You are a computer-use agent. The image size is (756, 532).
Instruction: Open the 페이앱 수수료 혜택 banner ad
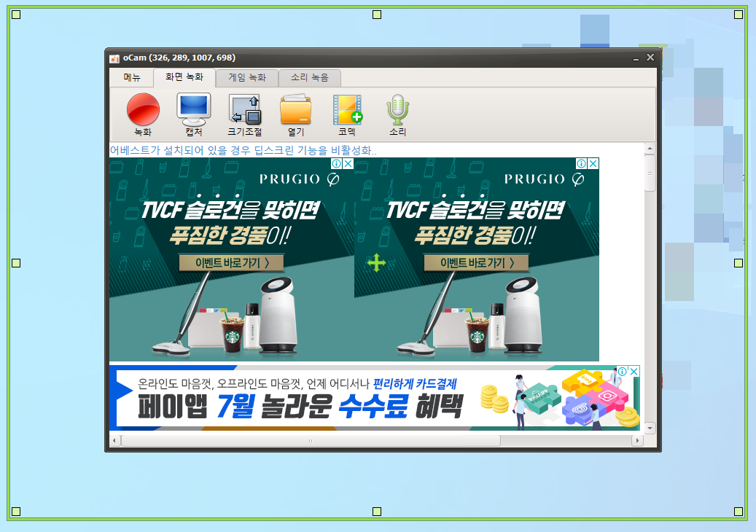[x=375, y=398]
